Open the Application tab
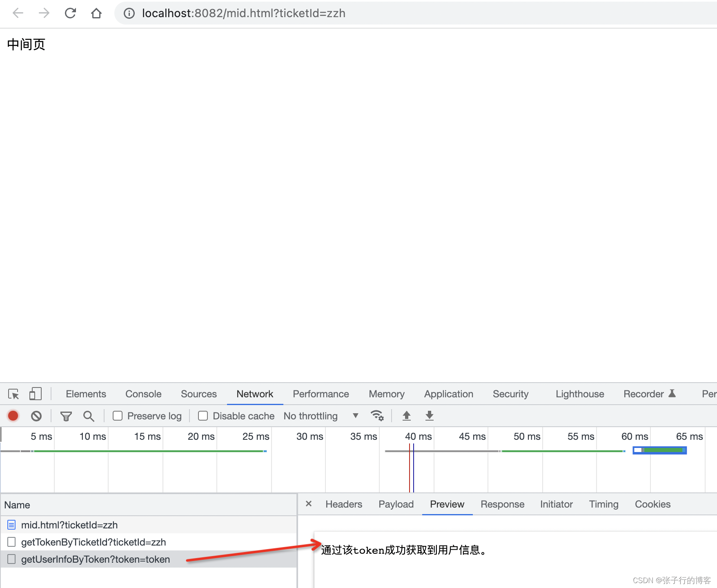 coord(449,394)
